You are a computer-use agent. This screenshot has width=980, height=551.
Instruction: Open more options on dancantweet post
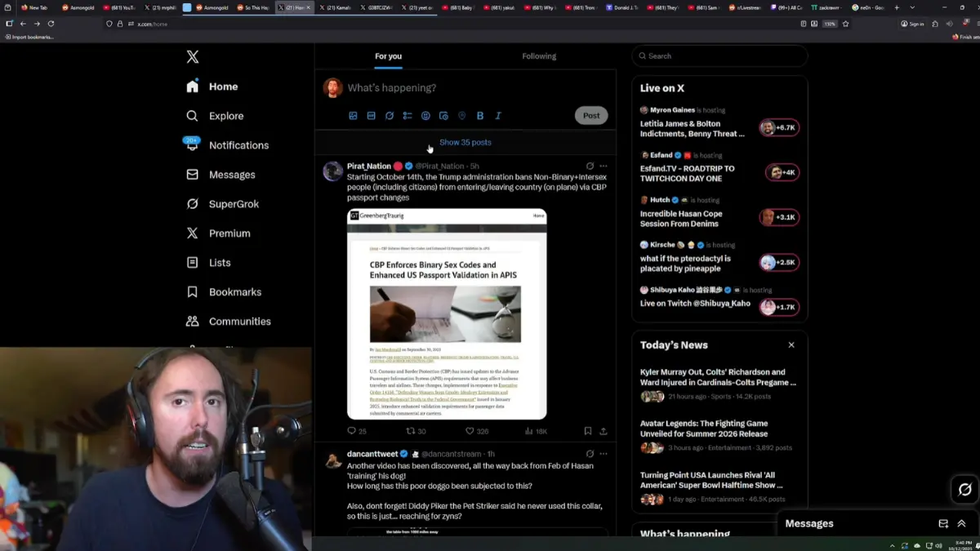click(604, 454)
